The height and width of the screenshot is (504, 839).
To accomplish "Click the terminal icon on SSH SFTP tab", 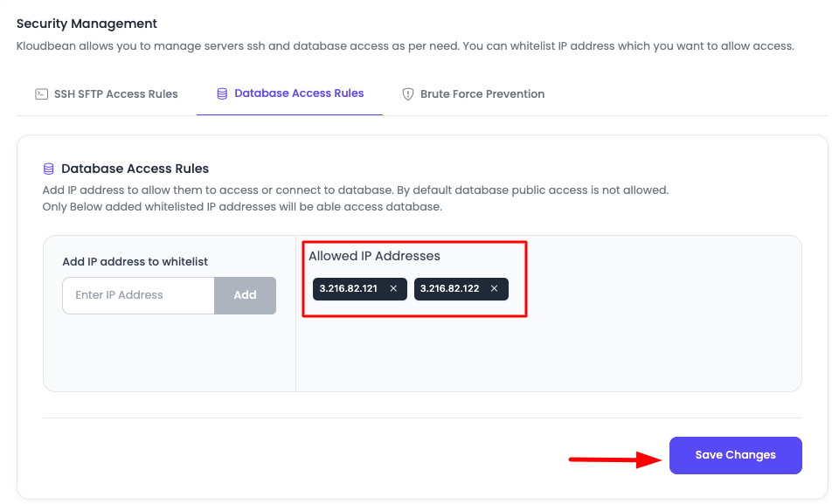I will [41, 93].
